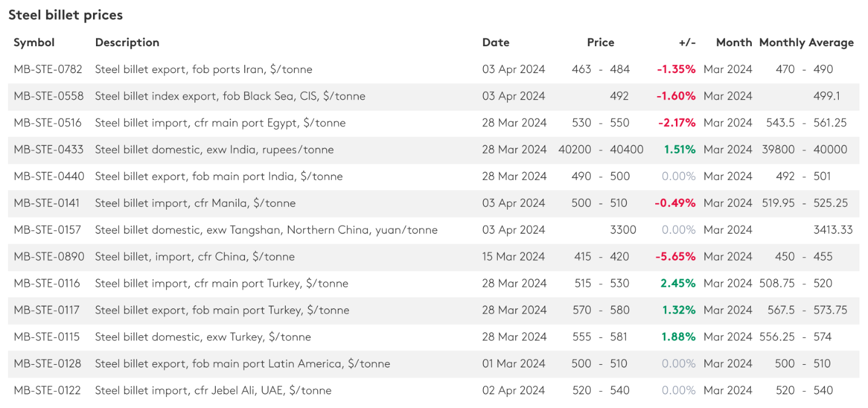This screenshot has width=868, height=408.
Task: Click symbol MB-STE-0890
Action: click(x=48, y=257)
